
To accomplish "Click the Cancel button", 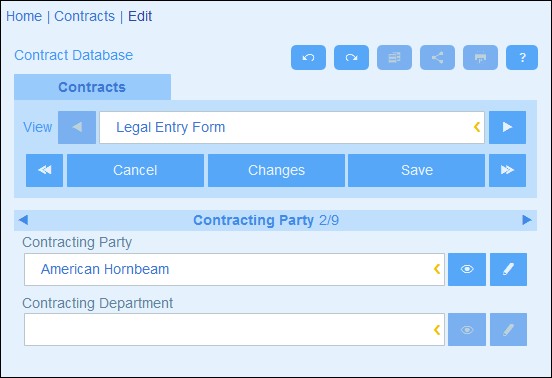I will [x=135, y=170].
